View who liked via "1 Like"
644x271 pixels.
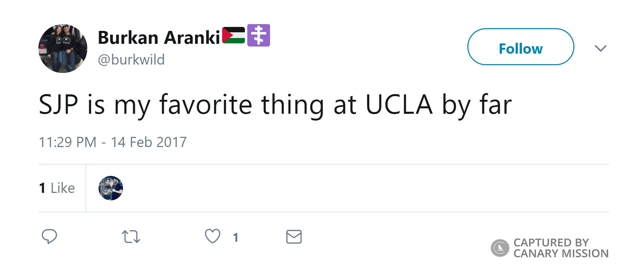pos(57,188)
